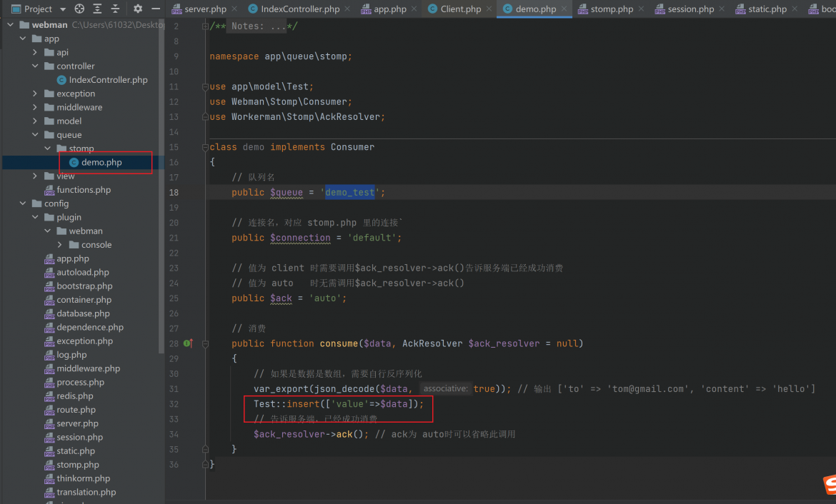Open the Project view dropdown
836x504 pixels.
tap(63, 9)
